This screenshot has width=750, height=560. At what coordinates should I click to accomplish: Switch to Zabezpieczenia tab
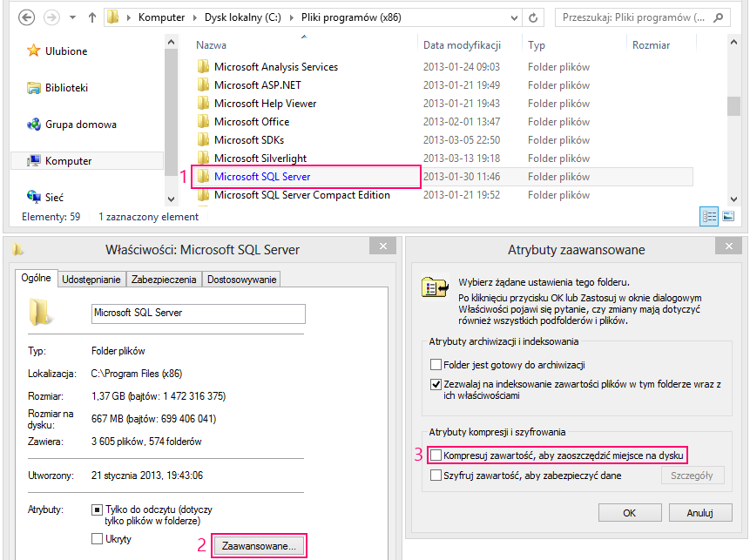coord(165,280)
